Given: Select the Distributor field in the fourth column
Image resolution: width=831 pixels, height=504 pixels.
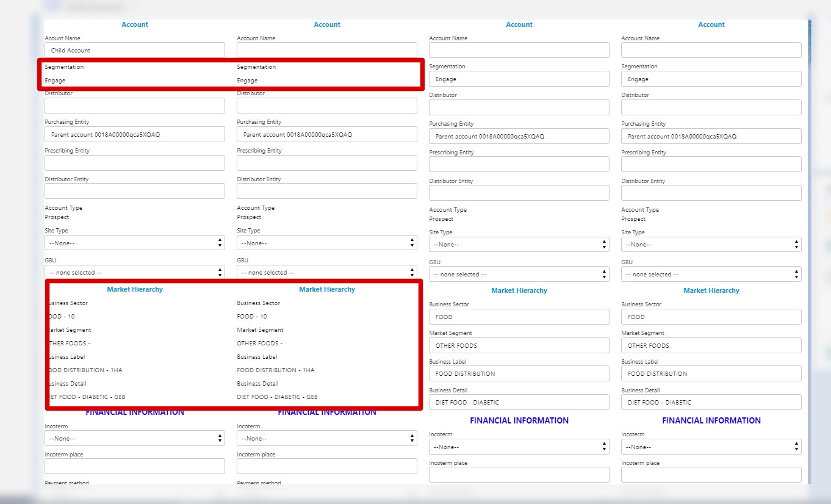Looking at the screenshot, I should (711, 107).
